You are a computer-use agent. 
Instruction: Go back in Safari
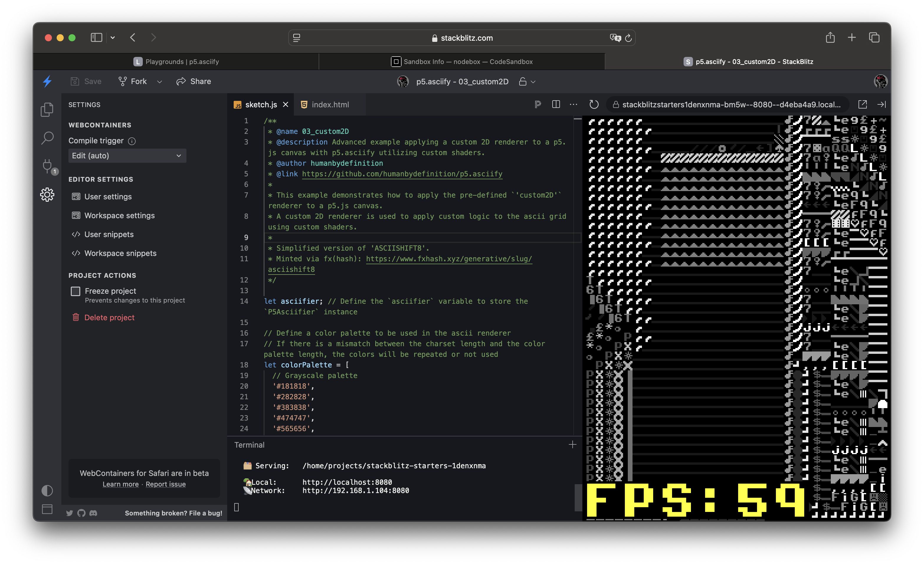[x=133, y=37]
